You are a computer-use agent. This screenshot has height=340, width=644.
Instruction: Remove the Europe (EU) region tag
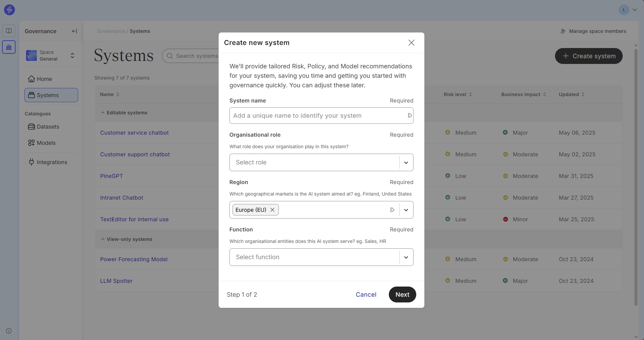click(x=272, y=210)
